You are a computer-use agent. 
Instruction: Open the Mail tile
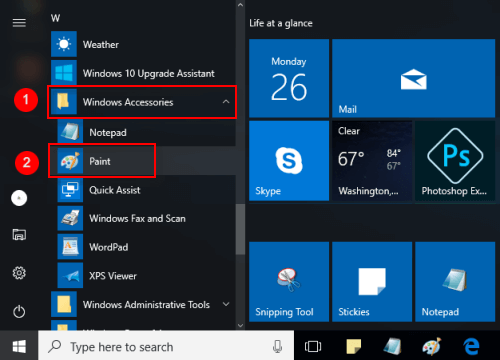413,78
